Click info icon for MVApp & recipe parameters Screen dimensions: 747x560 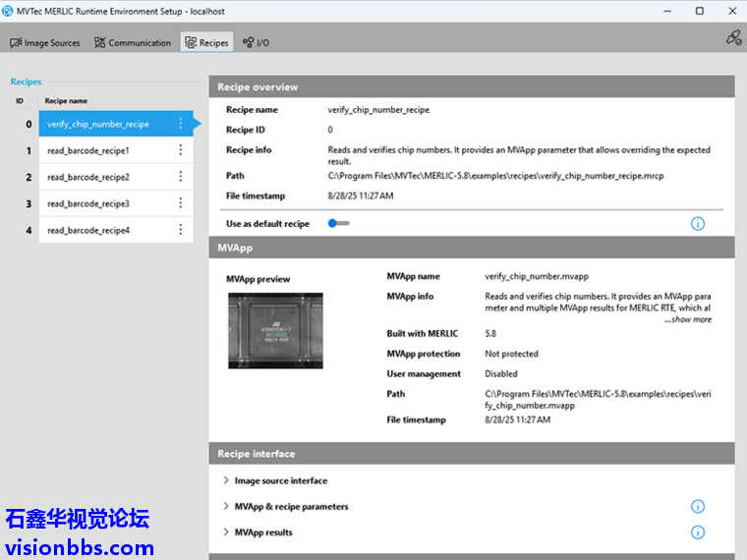[698, 507]
